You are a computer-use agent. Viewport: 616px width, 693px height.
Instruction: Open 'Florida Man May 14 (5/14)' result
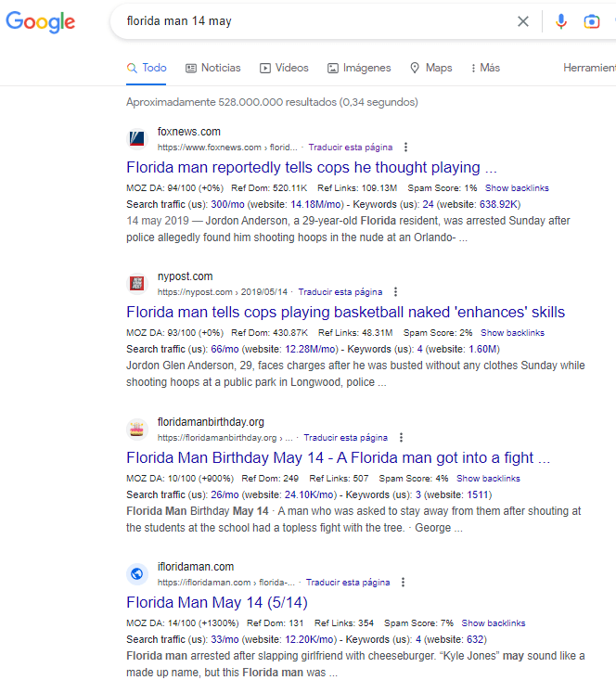tap(217, 602)
